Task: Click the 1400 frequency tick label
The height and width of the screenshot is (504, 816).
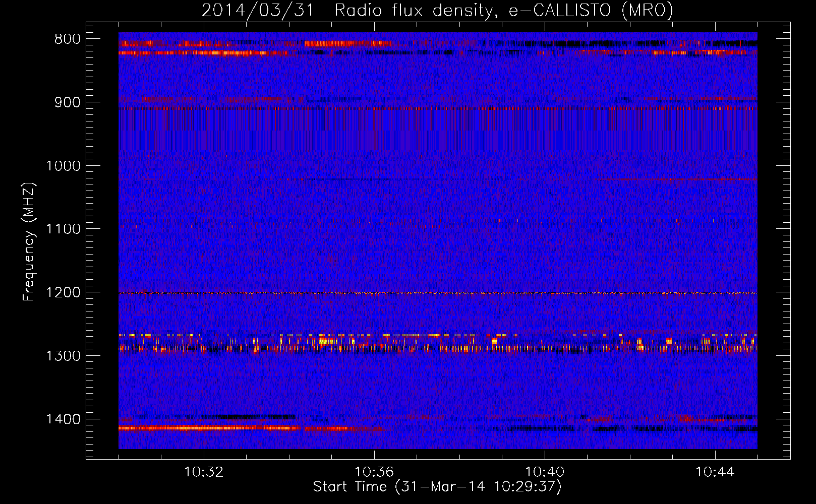Action: tap(64, 419)
